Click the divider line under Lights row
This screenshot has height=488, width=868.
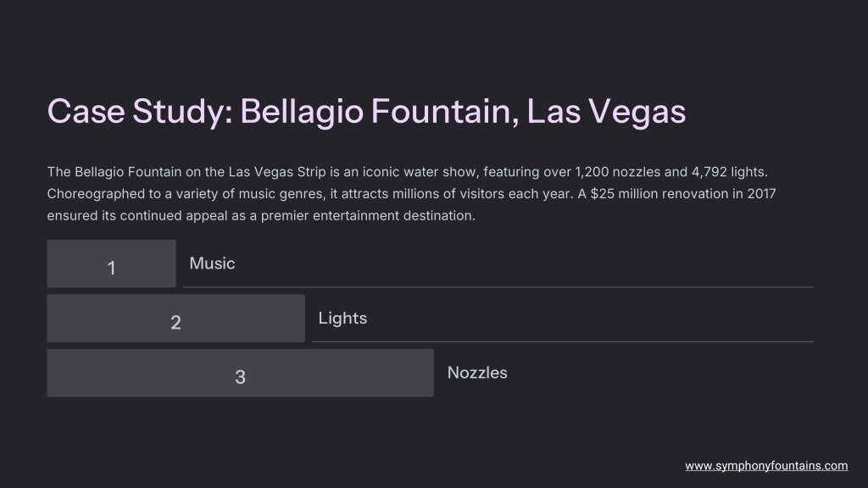coord(563,342)
